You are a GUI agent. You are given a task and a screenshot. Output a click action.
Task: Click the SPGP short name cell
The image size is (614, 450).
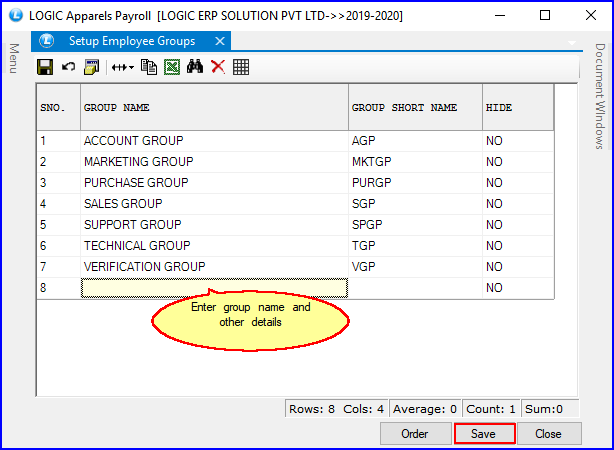click(415, 225)
